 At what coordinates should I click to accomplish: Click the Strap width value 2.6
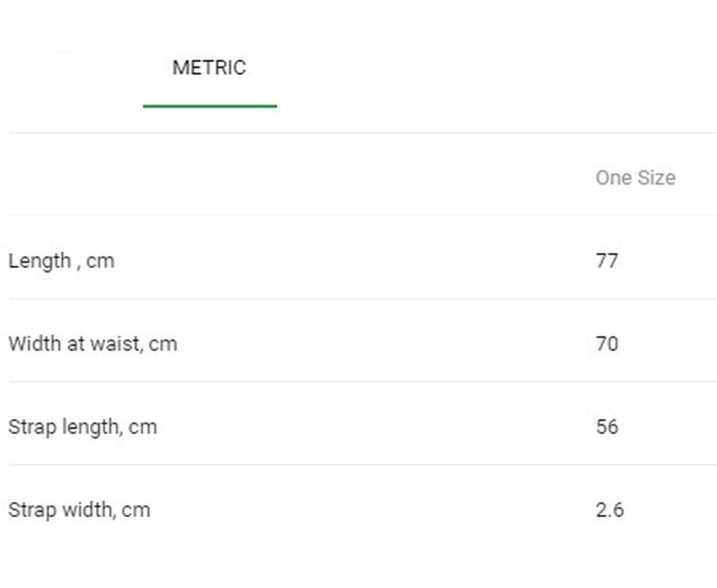(x=609, y=510)
